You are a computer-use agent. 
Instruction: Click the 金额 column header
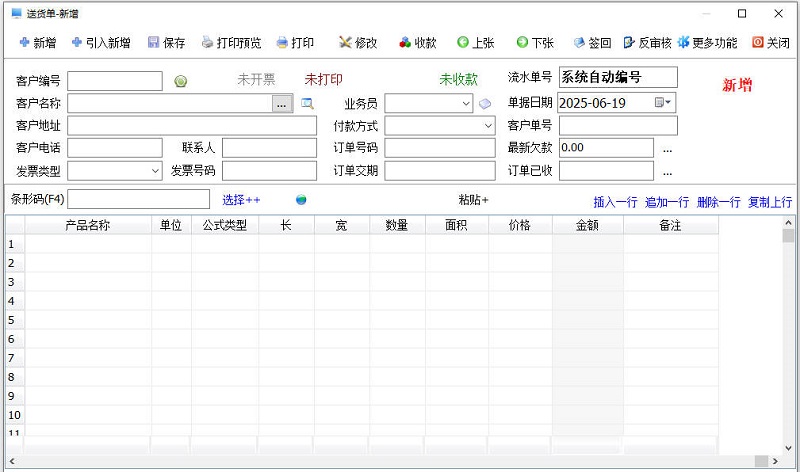587,225
